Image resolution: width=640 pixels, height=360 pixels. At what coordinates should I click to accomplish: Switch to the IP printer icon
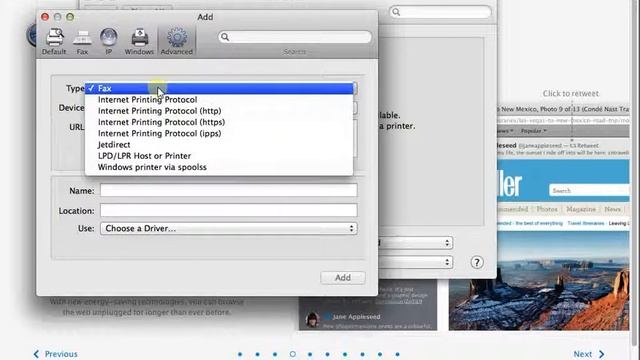tap(109, 42)
